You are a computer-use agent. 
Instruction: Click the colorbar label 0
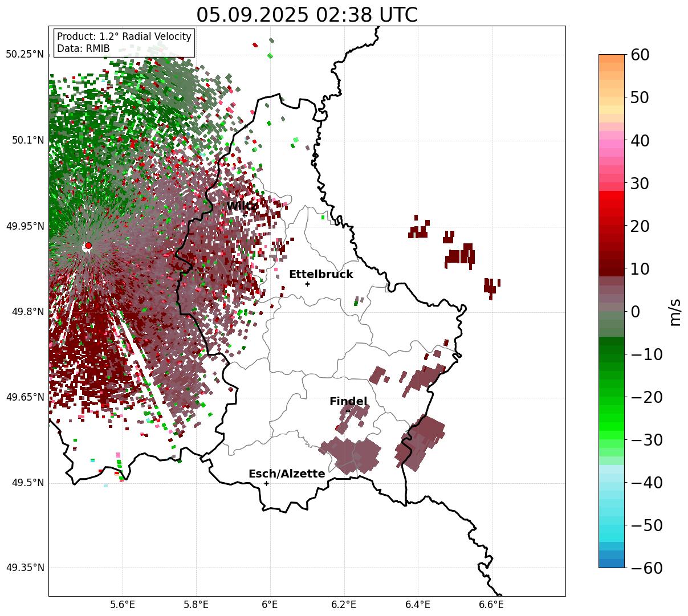(635, 312)
